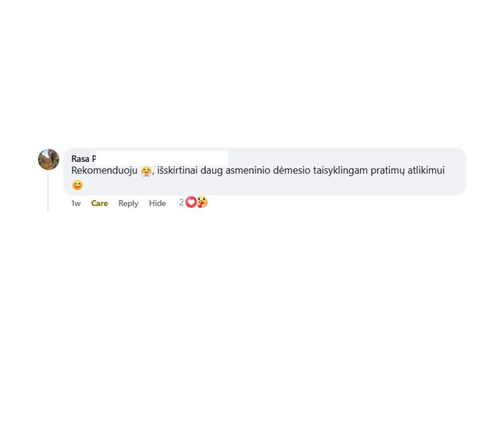Toggle the Care reaction on the comment

point(100,203)
